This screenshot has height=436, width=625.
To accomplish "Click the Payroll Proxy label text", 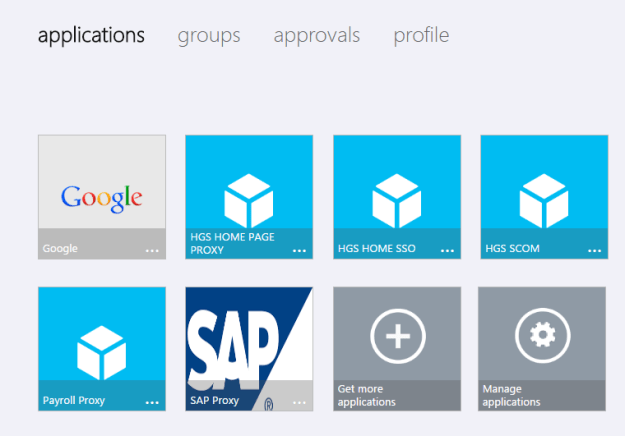I will click(74, 401).
